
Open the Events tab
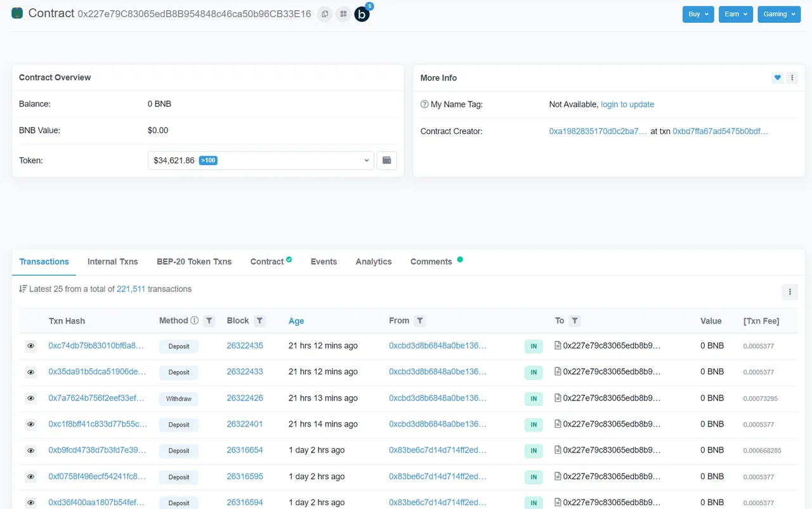pos(324,261)
